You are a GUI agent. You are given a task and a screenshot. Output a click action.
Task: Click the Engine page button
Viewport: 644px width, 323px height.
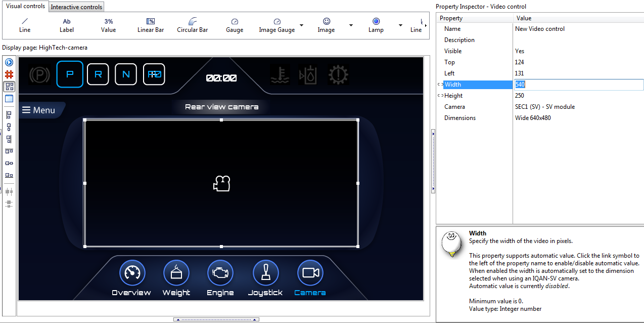point(220,278)
